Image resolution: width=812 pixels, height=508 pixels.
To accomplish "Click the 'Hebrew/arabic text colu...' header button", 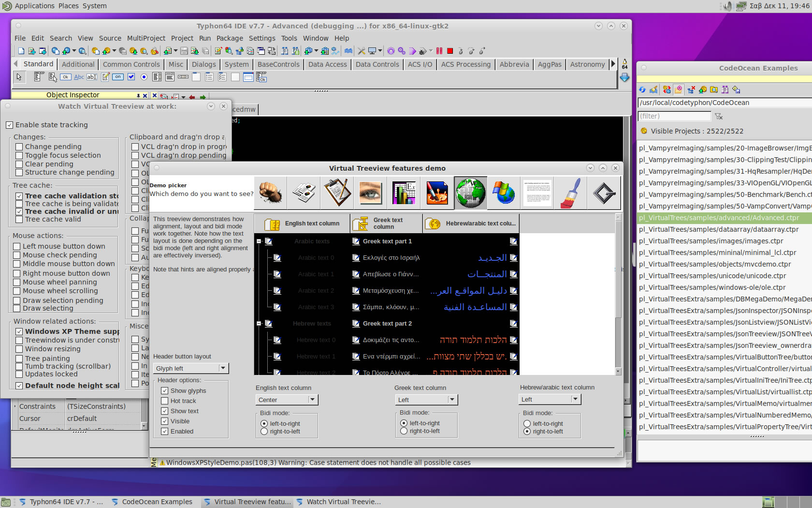I will [x=471, y=224].
